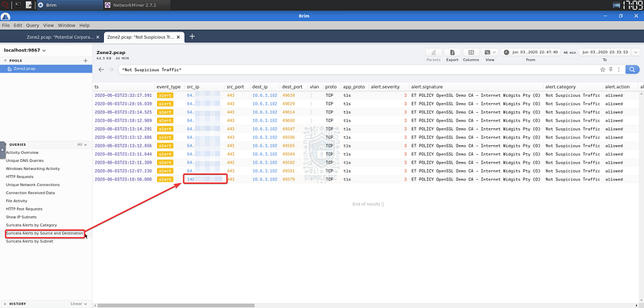The image size is (644, 308).
Task: Run the Unique DNS Queries query
Action: point(25,160)
